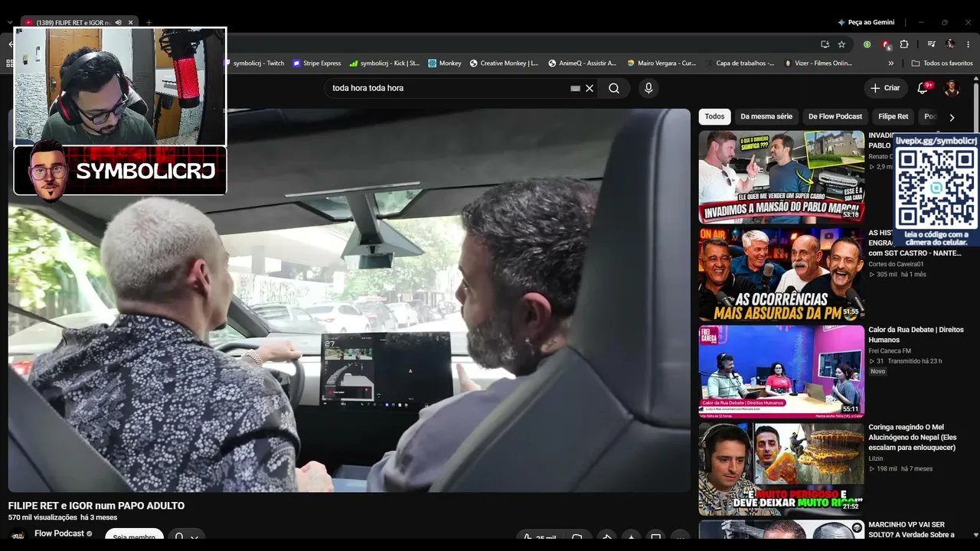Open the Chrome extensions puzzle menu
This screenshot has width=980, height=551.
point(904,44)
